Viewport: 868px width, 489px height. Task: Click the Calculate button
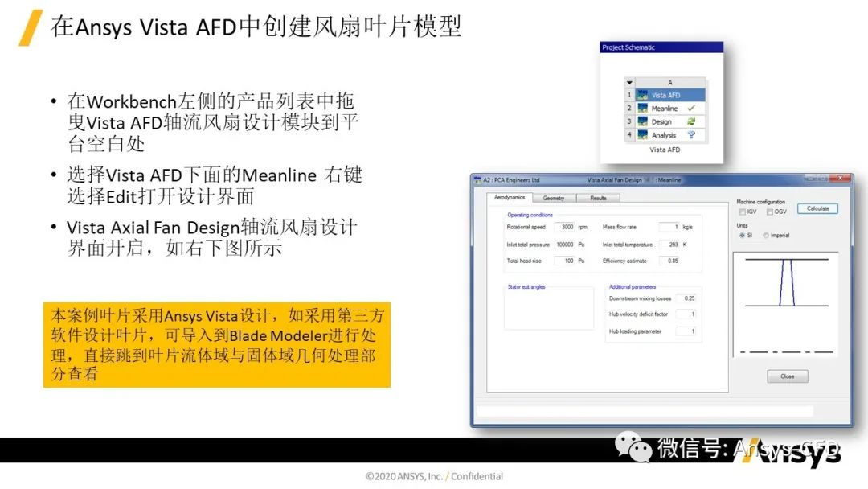817,209
